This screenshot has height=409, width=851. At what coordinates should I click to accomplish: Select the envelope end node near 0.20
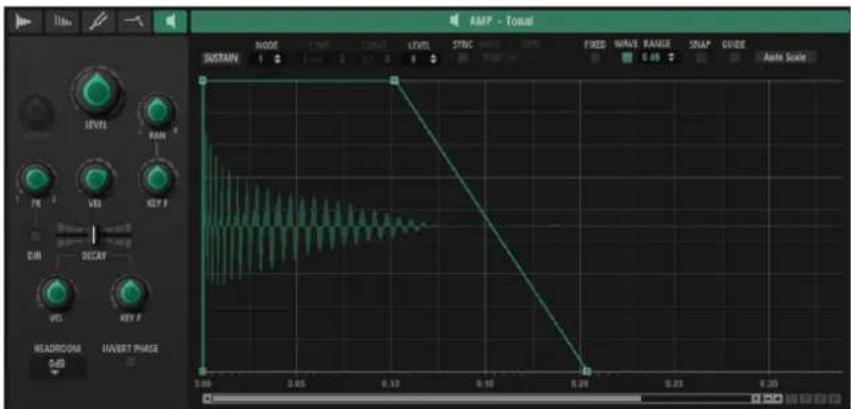[587, 371]
